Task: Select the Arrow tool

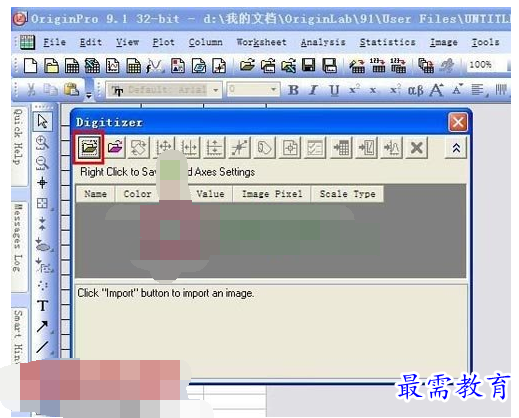Action: (x=43, y=326)
